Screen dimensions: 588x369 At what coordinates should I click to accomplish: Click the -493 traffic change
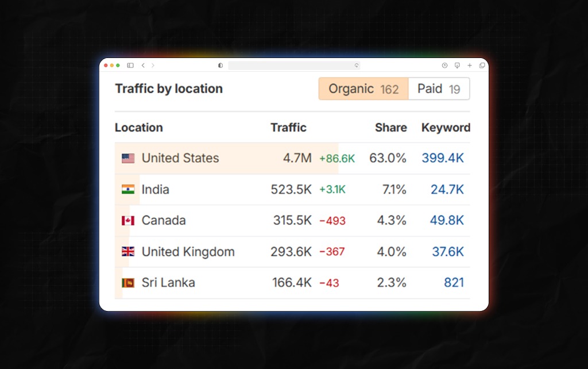point(332,221)
